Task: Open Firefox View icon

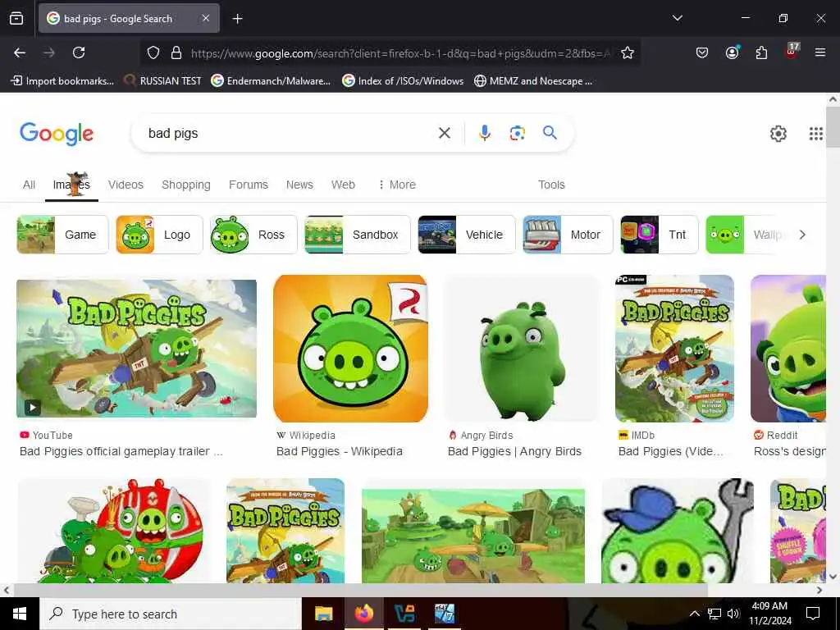Action: pyautogui.click(x=16, y=19)
